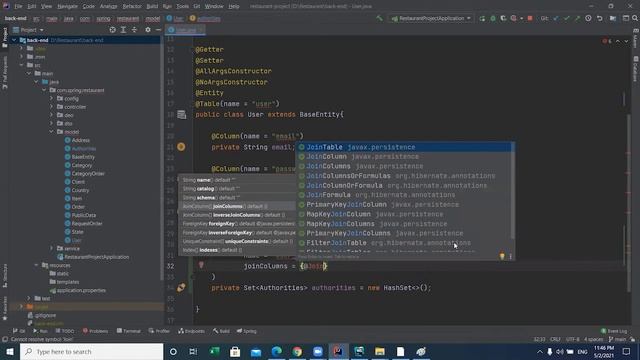Click previous highlighted error up arrow
Screen dimensions: 640x360
tap(618, 41)
